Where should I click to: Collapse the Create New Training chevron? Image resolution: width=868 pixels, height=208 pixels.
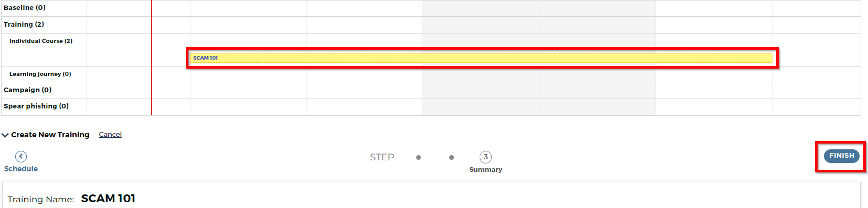pos(5,135)
